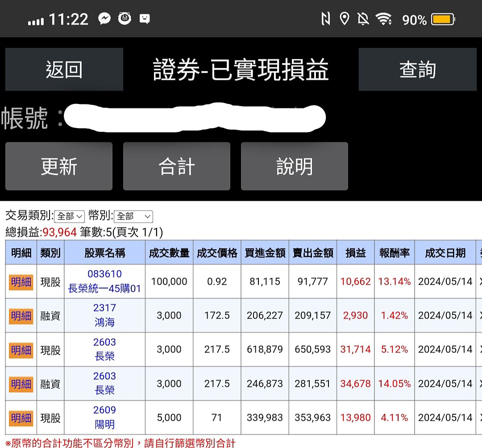Open 明細 for 083610 長榮統一45購01

[x=21, y=282]
